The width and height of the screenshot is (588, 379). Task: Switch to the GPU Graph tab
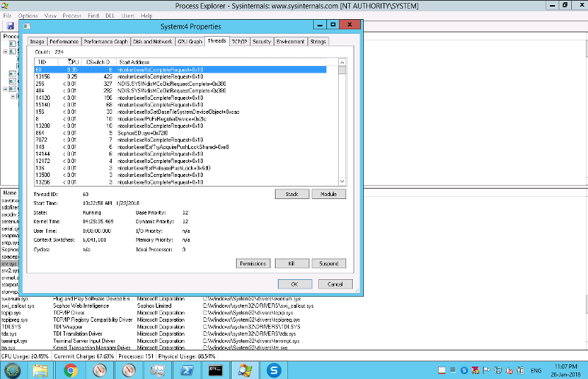click(x=190, y=42)
